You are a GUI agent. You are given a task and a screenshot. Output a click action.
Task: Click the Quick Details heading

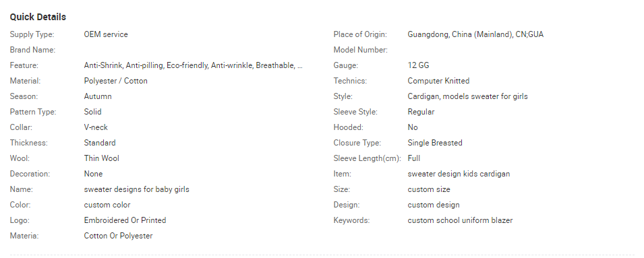pos(38,18)
